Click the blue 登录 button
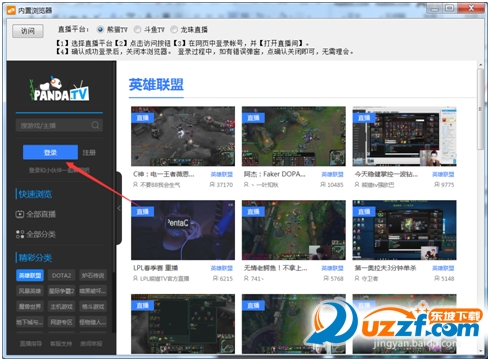 (50, 152)
